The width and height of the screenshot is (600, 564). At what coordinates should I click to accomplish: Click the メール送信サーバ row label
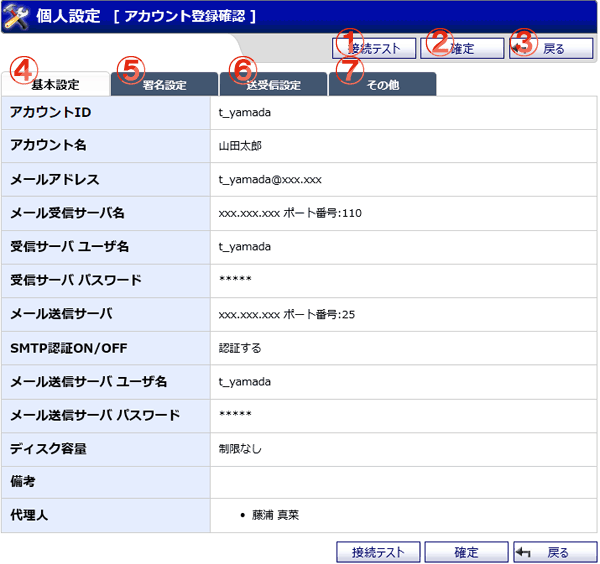[x=61, y=314]
